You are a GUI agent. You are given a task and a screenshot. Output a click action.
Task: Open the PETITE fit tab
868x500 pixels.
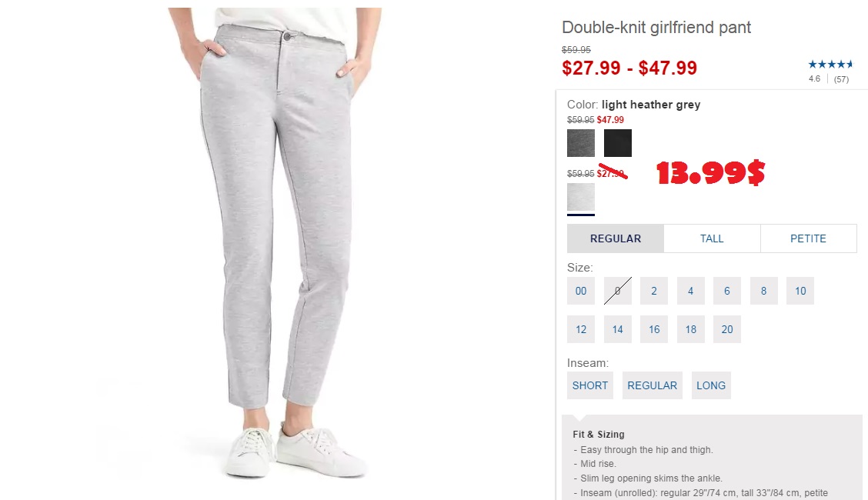(x=808, y=238)
